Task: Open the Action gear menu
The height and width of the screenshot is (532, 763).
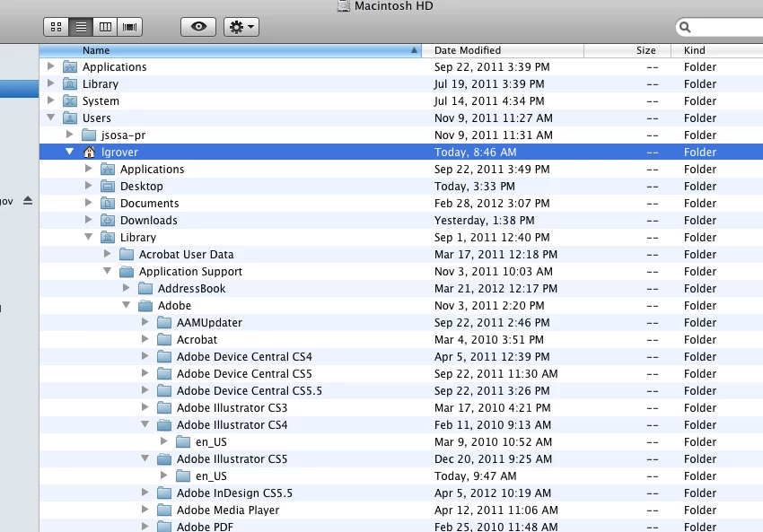Action: pos(241,27)
